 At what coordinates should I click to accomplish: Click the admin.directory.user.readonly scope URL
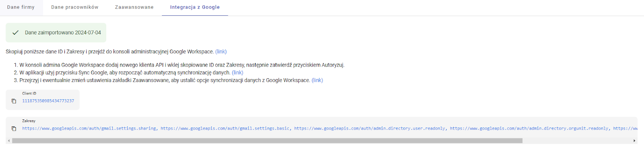(369, 128)
